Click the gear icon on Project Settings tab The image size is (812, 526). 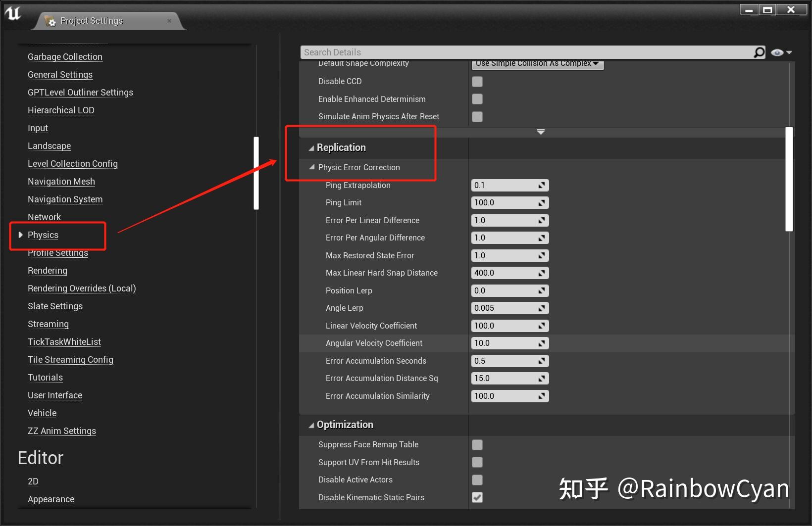pyautogui.click(x=51, y=21)
